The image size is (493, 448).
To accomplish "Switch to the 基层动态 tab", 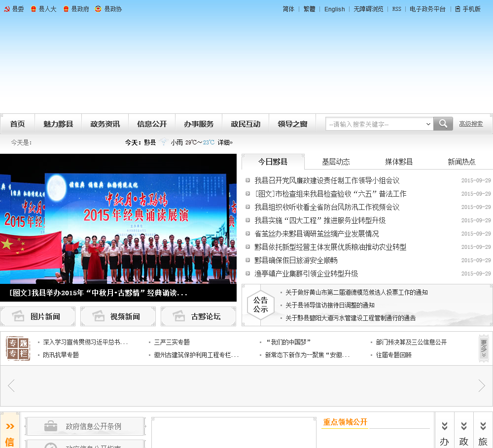I will (x=336, y=162).
